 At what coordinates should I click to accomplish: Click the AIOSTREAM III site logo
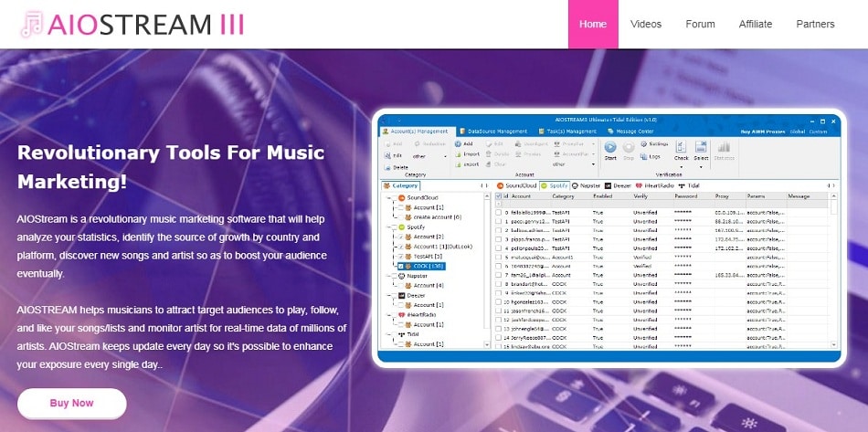pos(132,25)
